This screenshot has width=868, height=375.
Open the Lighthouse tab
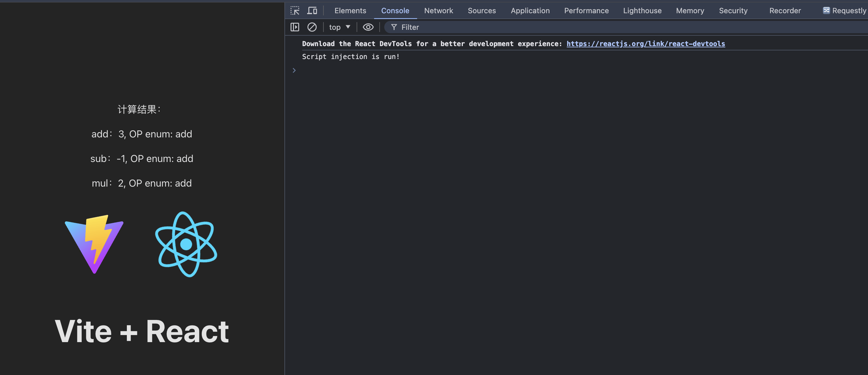[x=642, y=10]
